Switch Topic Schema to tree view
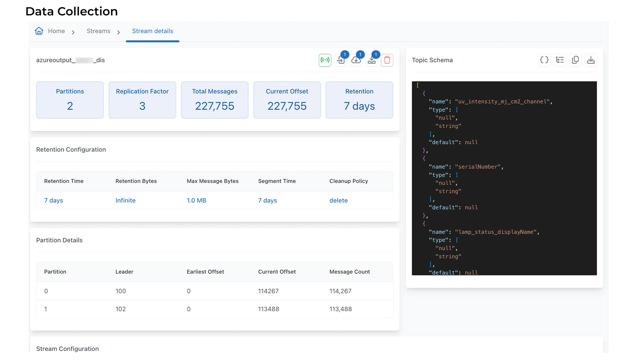Viewport: 637px width, 364px height. [559, 60]
